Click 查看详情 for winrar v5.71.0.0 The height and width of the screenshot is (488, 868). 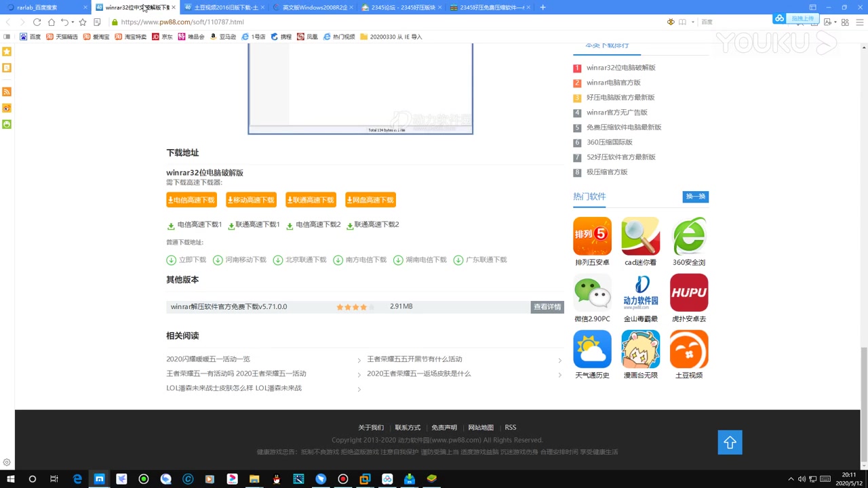547,307
